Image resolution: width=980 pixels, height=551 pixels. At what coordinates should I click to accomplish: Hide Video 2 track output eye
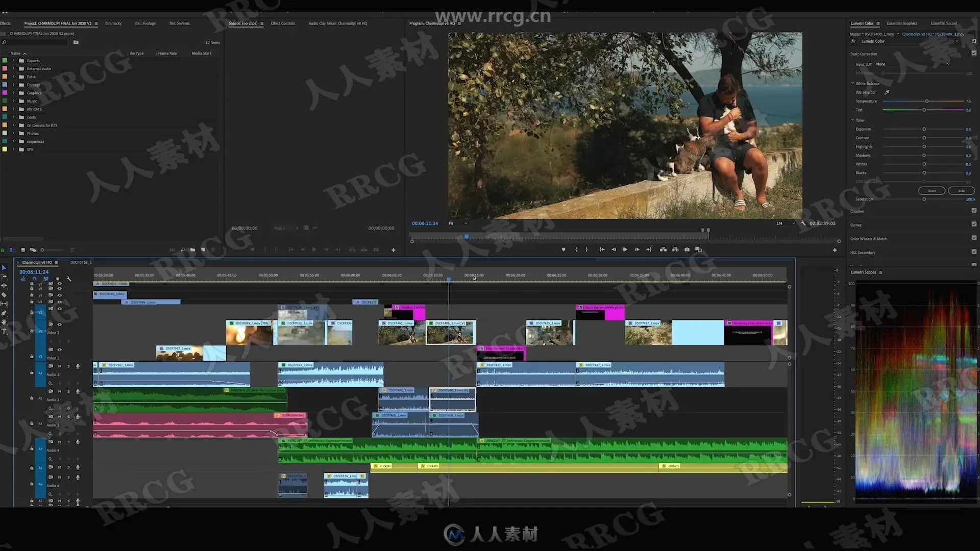(60, 324)
